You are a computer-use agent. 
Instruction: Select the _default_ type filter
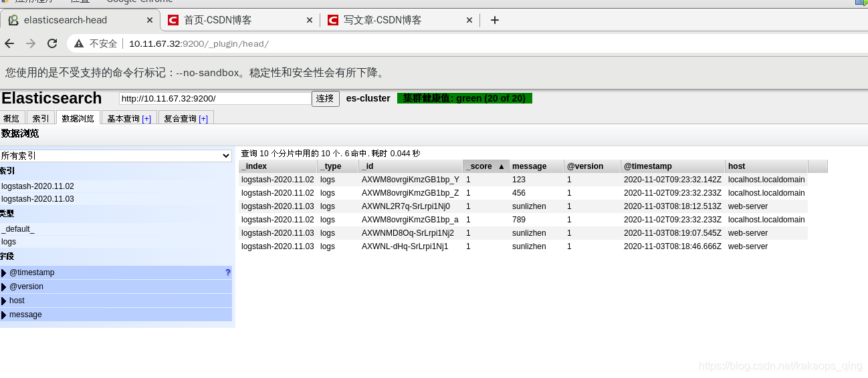(x=18, y=229)
